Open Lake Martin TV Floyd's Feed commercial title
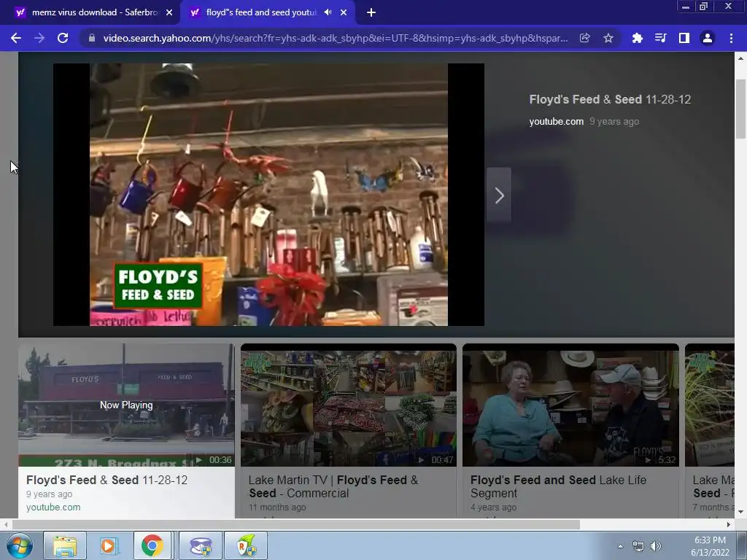Screen dimensions: 747x560 (x=333, y=486)
